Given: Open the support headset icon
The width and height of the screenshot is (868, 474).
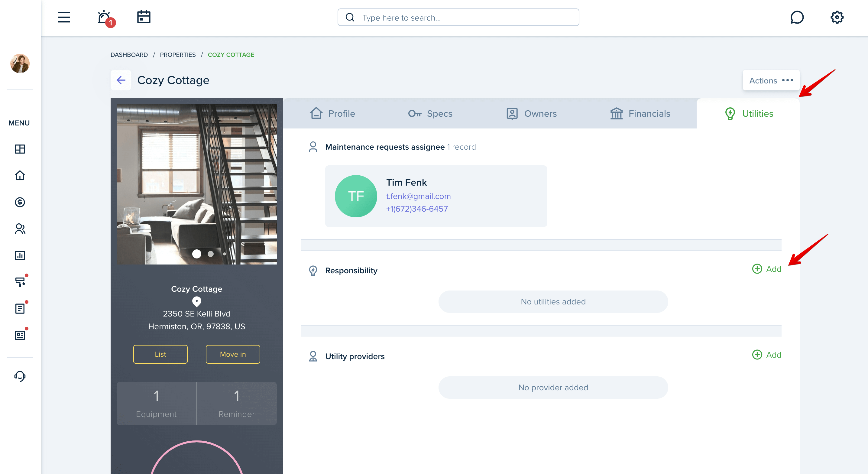Looking at the screenshot, I should pos(20,376).
